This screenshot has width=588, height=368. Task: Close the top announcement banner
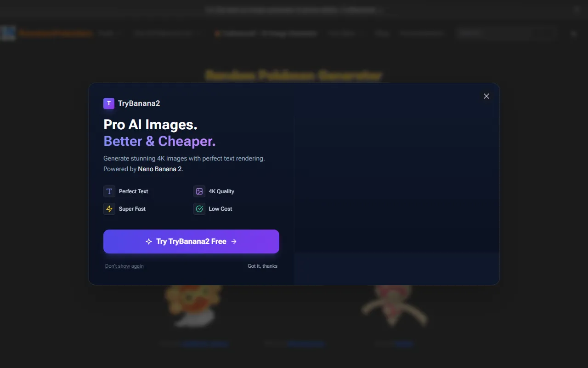[577, 10]
